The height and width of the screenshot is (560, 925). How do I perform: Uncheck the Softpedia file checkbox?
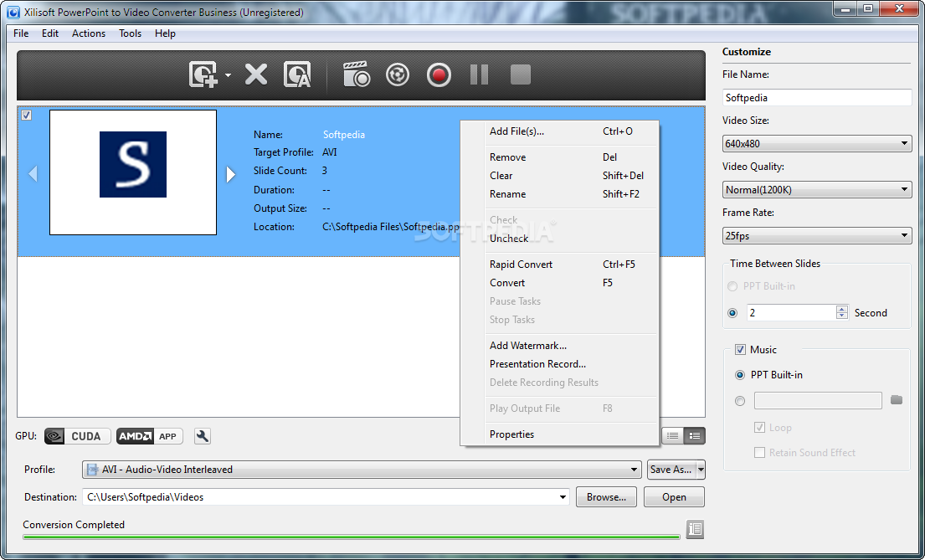[27, 115]
